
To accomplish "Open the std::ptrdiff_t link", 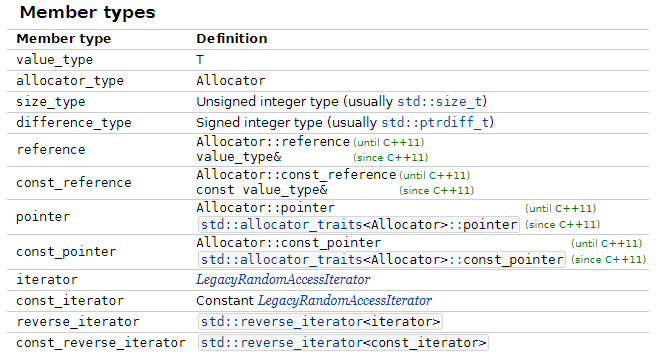I will 435,122.
